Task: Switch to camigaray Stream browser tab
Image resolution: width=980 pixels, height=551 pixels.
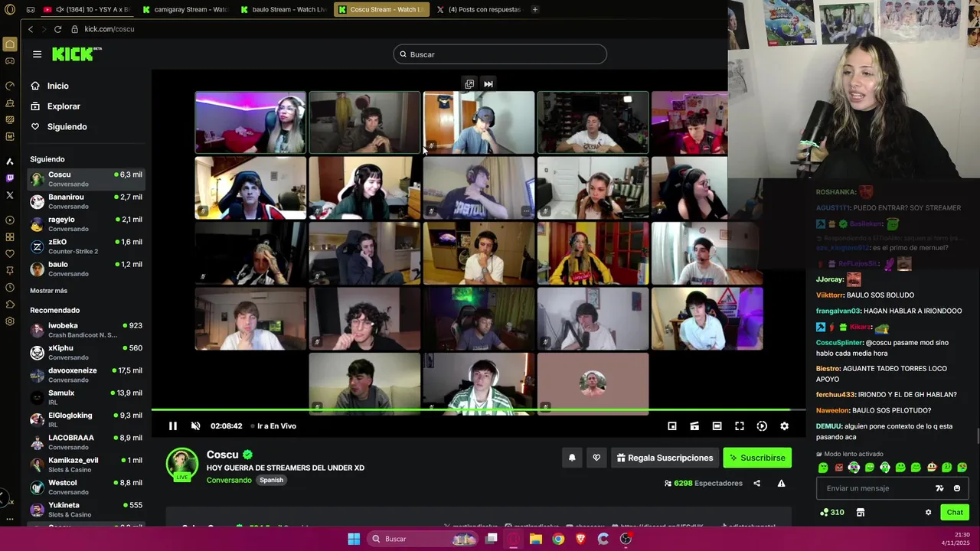Action: coord(186,9)
